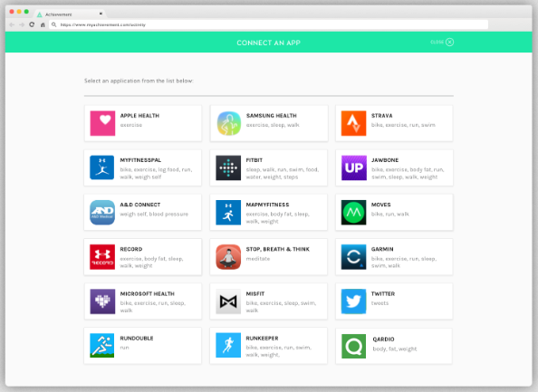Click the Misfit logo icon

[228, 301]
